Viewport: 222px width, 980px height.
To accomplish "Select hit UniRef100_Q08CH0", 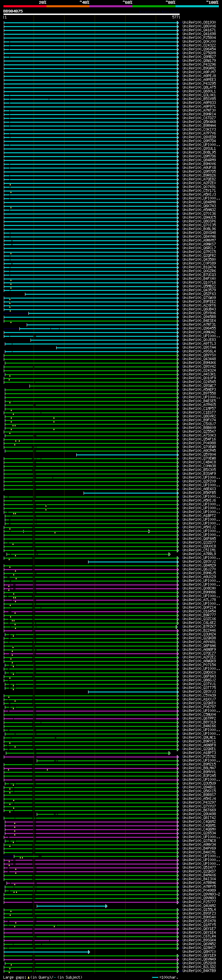I will (x=199, y=589).
